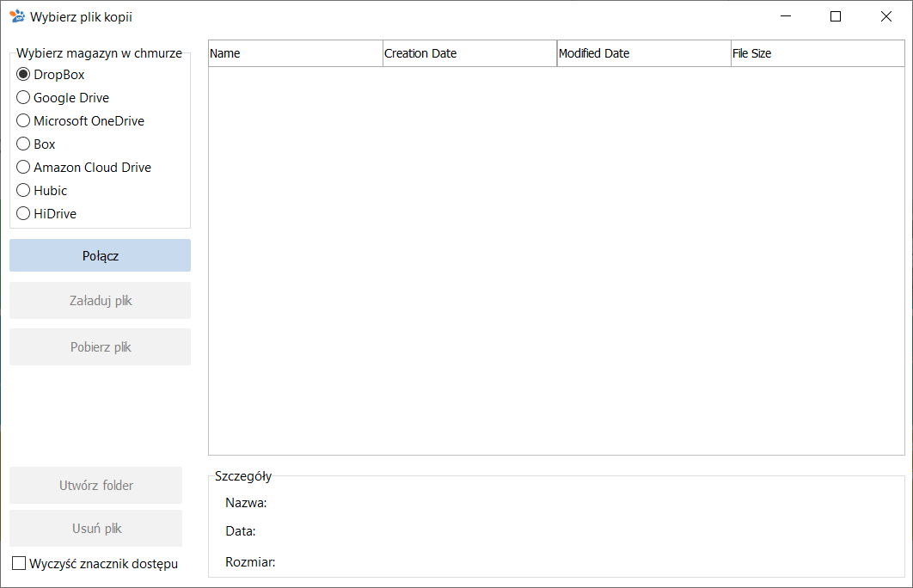Sort by the Name column header

point(296,53)
